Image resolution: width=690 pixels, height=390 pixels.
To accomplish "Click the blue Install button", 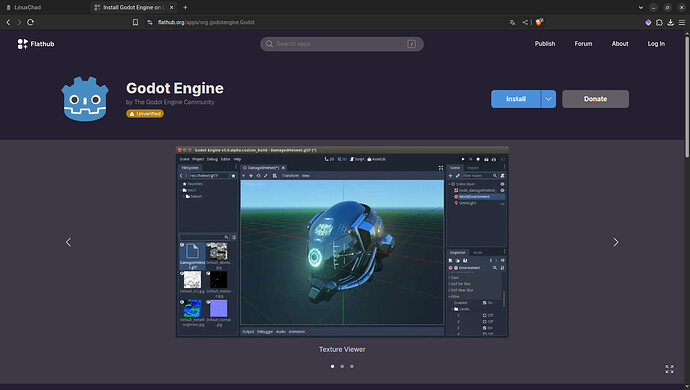I will point(516,99).
